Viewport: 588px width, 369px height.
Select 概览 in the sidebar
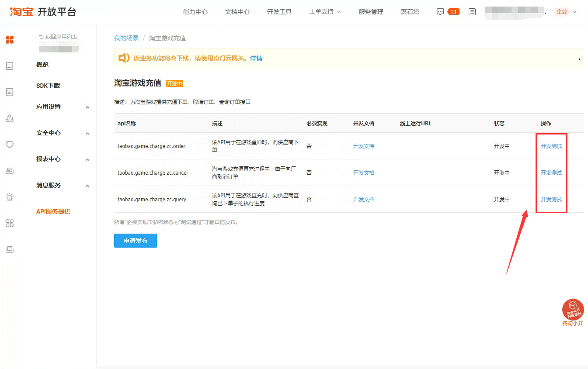[42, 65]
